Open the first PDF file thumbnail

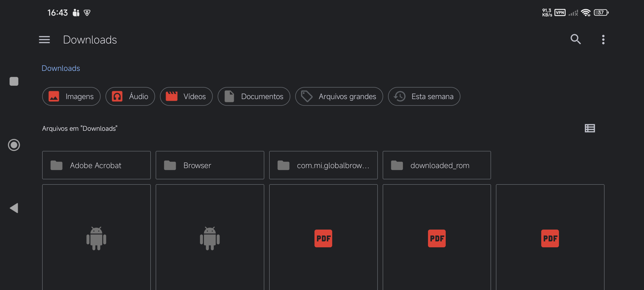(323, 237)
